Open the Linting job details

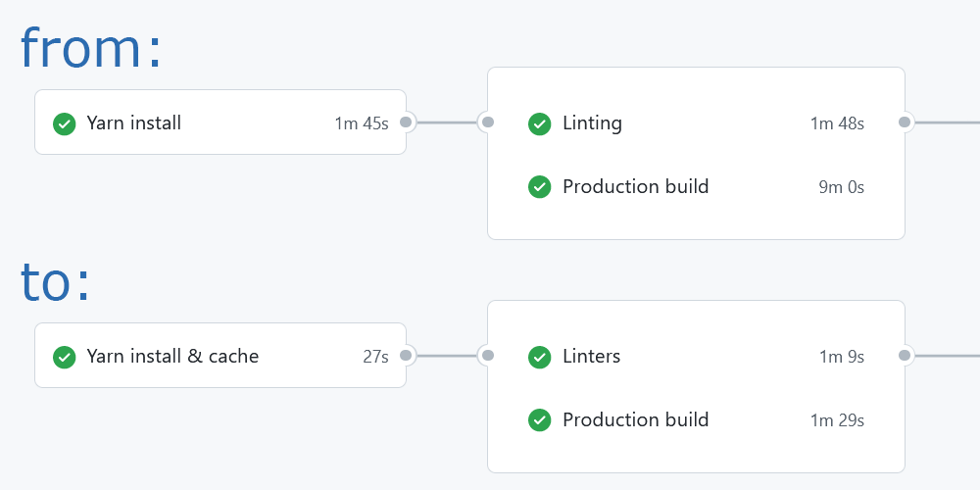696,123
